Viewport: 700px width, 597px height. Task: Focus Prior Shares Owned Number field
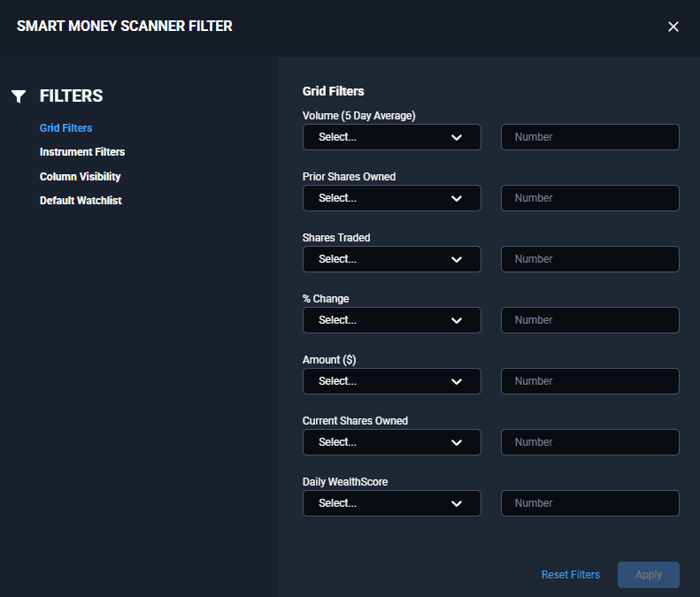click(590, 198)
